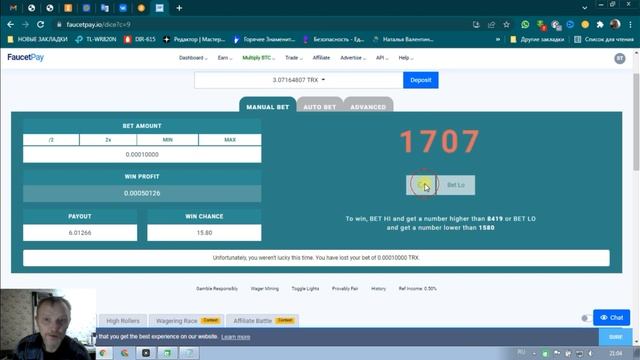Open the WhatsApp extension icon
The height and width of the screenshot is (360, 640).
click(x=525, y=24)
